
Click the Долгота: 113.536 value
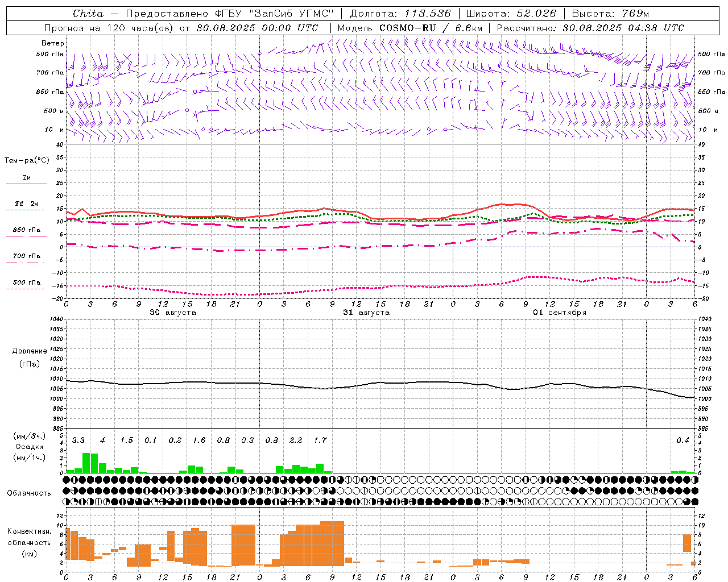(400, 14)
